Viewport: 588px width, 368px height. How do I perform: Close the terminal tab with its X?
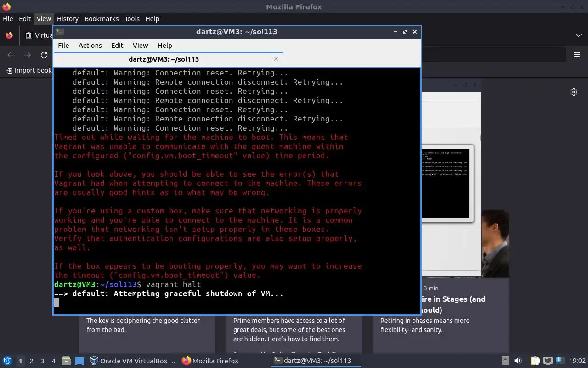[276, 59]
